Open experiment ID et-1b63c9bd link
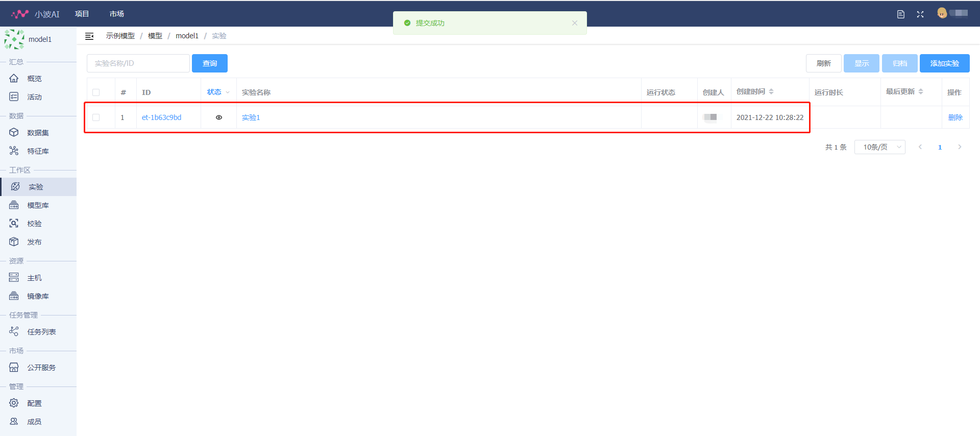 coord(162,117)
